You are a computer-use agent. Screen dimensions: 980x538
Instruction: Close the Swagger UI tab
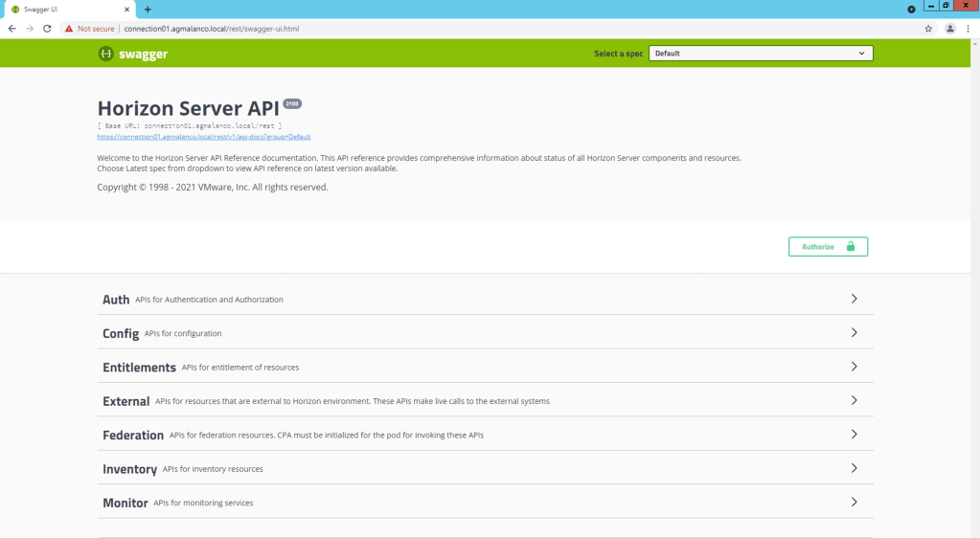pyautogui.click(x=127, y=10)
